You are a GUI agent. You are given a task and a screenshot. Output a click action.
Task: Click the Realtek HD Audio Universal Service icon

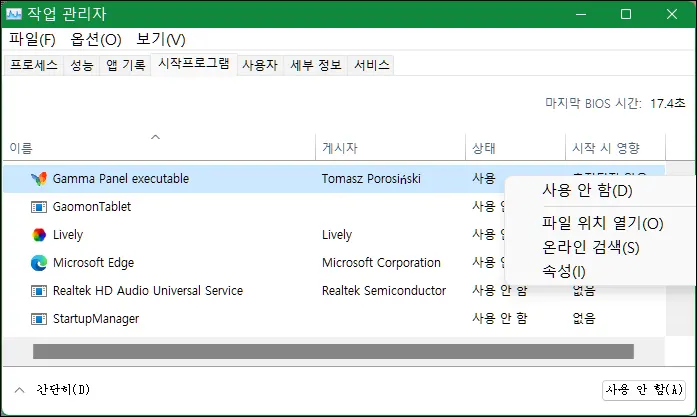[x=39, y=291]
